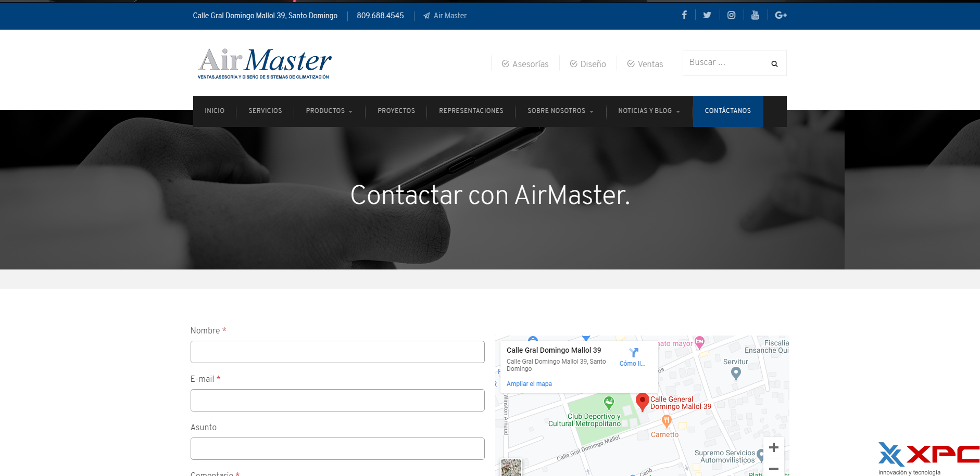Open the Proyectos menu item
980x476 pixels.
(x=396, y=111)
